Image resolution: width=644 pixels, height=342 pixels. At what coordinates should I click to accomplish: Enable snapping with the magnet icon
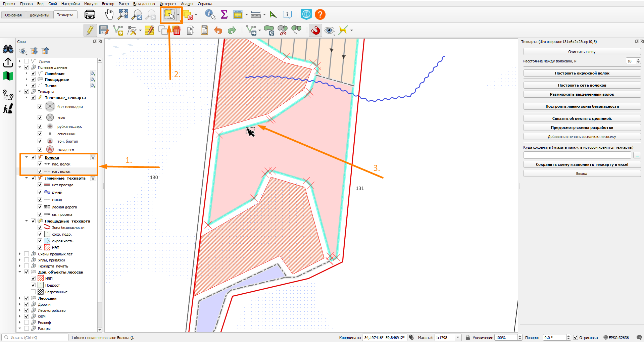[x=315, y=30]
